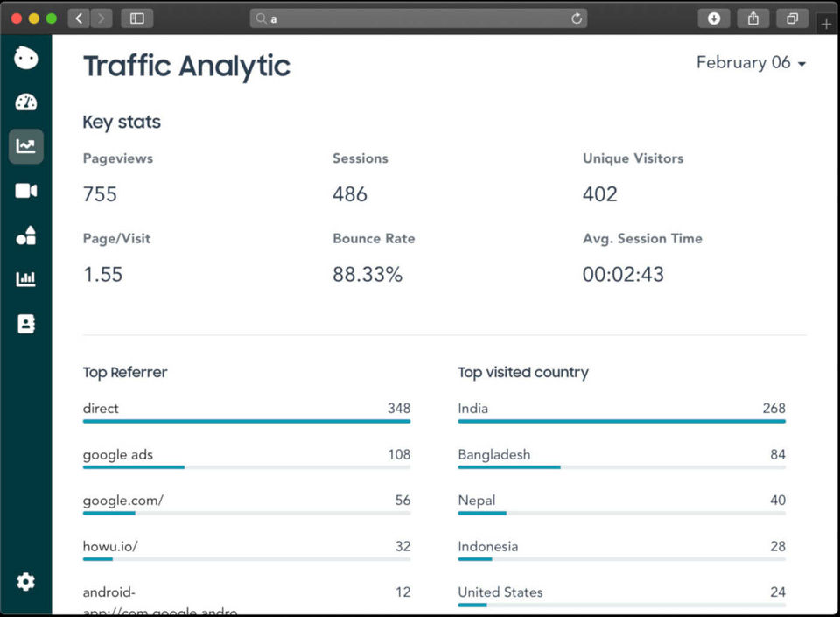The width and height of the screenshot is (840, 617).
Task: Click the Pageviews value 755
Action: tap(100, 194)
